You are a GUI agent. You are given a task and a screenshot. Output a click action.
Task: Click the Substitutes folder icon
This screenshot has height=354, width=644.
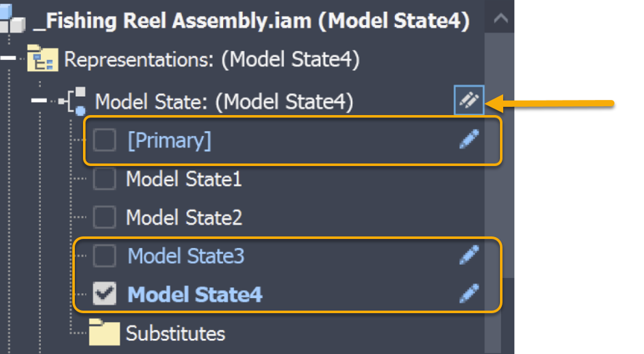pos(104,333)
